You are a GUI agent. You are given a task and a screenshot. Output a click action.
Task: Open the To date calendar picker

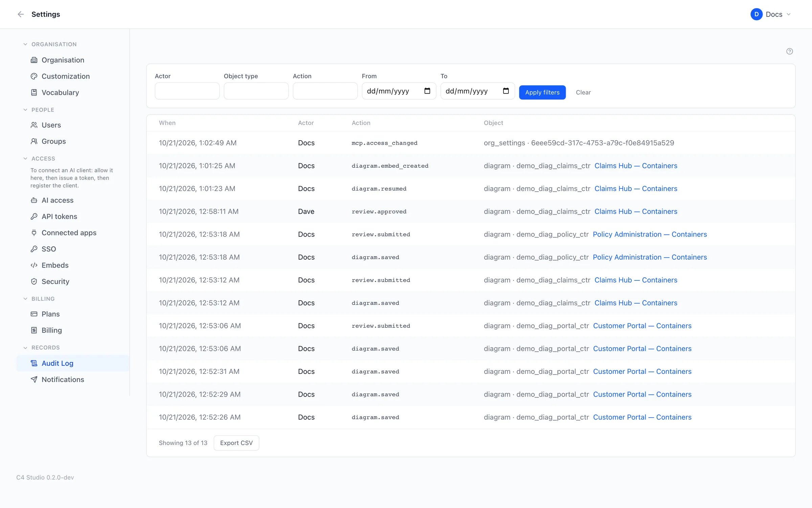(506, 91)
